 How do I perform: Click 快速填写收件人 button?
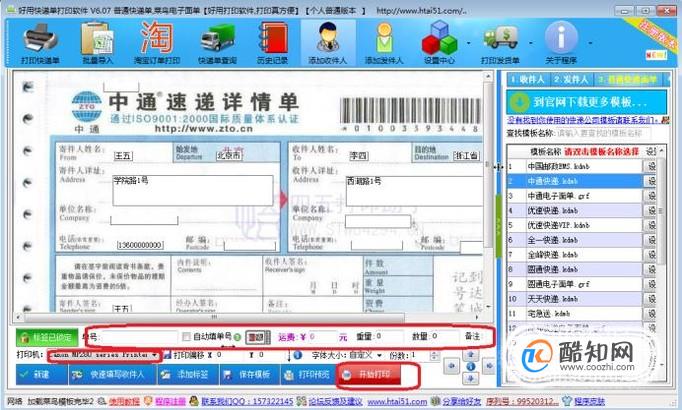tap(113, 374)
